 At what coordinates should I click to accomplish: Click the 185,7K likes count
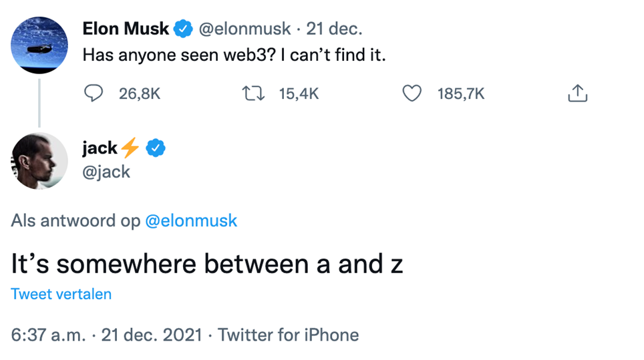[461, 94]
